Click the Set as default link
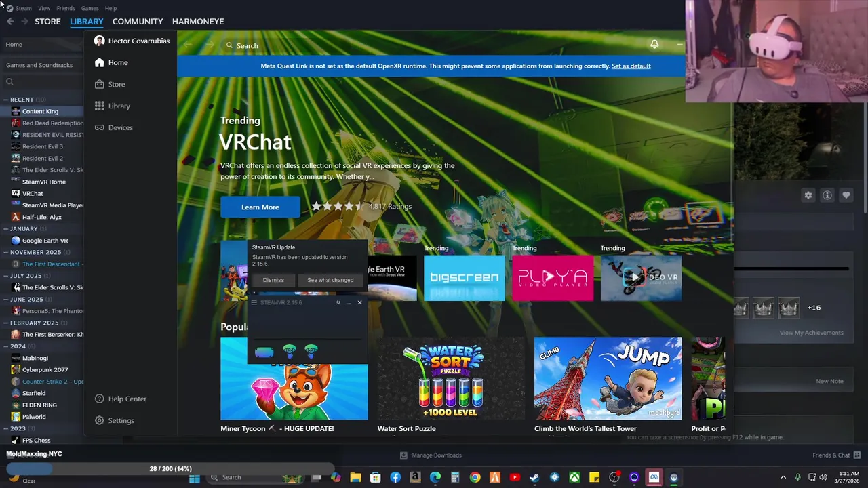868x488 pixels. pos(631,66)
